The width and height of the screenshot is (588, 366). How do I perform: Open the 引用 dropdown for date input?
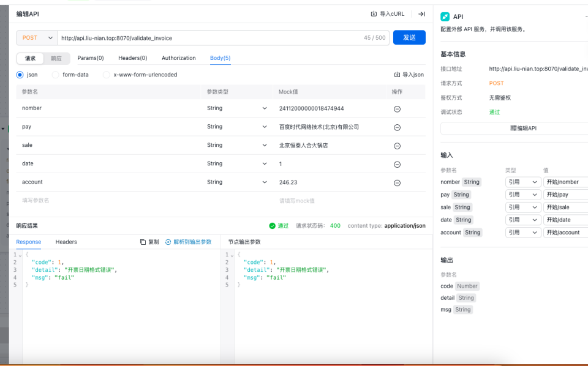(x=523, y=220)
